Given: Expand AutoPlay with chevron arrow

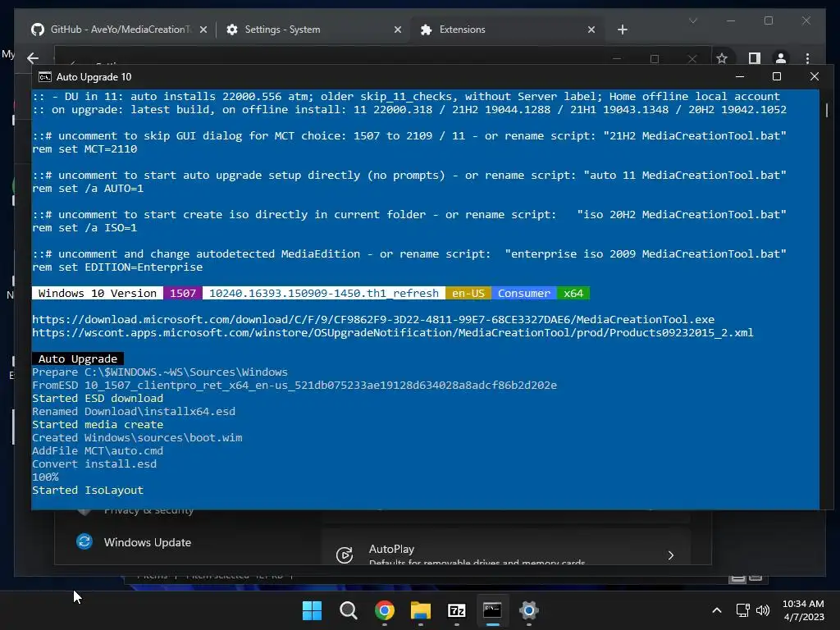Looking at the screenshot, I should point(671,555).
